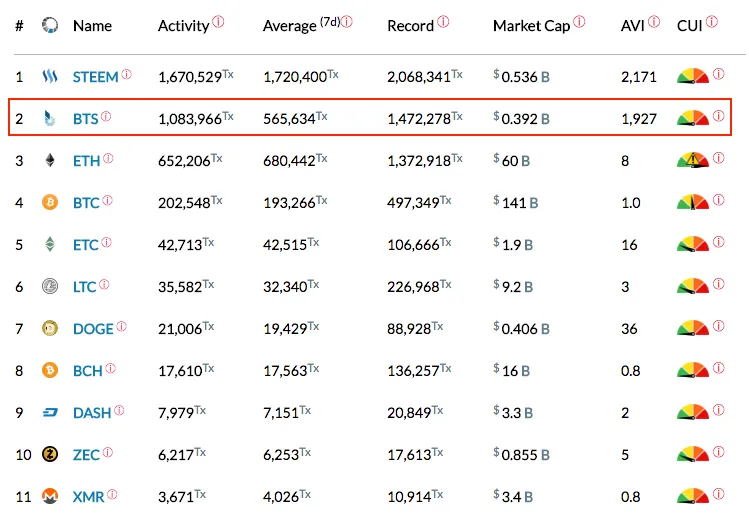Select activity value 1,670,529
The image size is (749, 519).
point(190,77)
